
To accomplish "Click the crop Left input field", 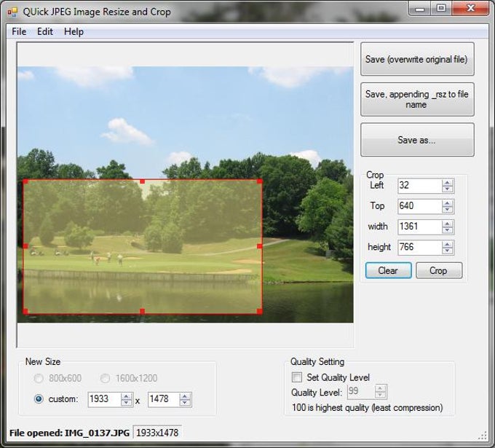I will (419, 185).
